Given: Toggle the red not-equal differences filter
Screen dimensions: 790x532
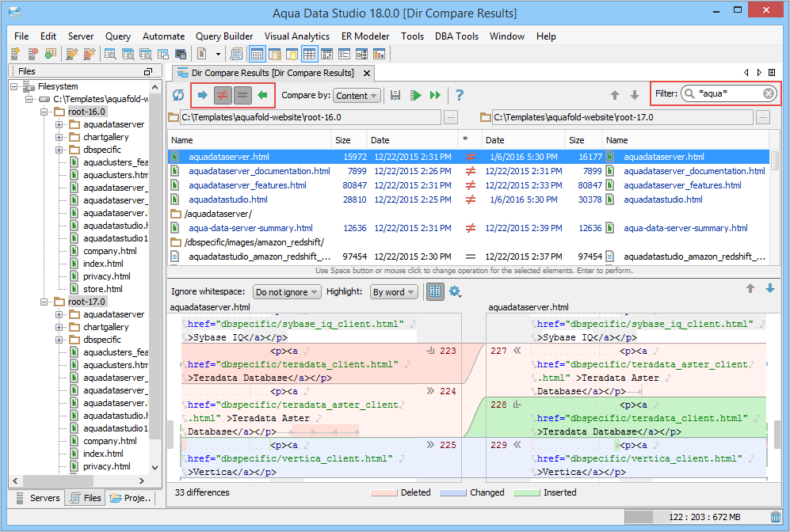Looking at the screenshot, I should [x=223, y=95].
